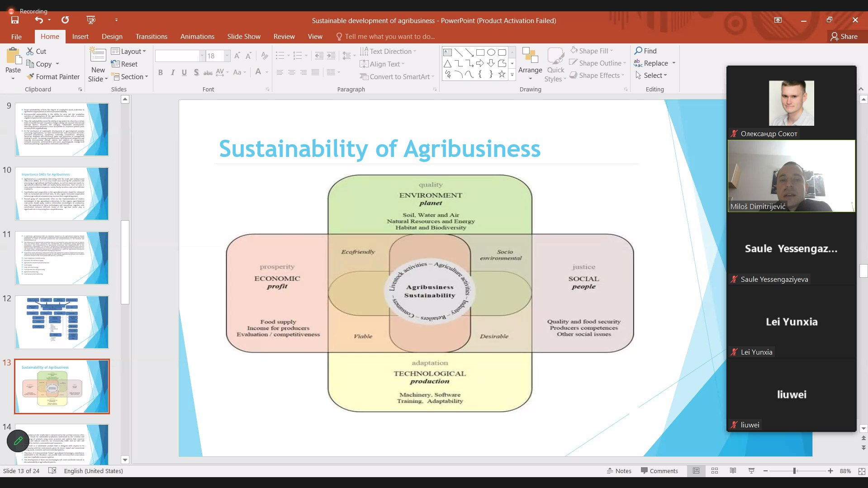The image size is (868, 488).
Task: Decrease font size icon
Action: pos(248,56)
